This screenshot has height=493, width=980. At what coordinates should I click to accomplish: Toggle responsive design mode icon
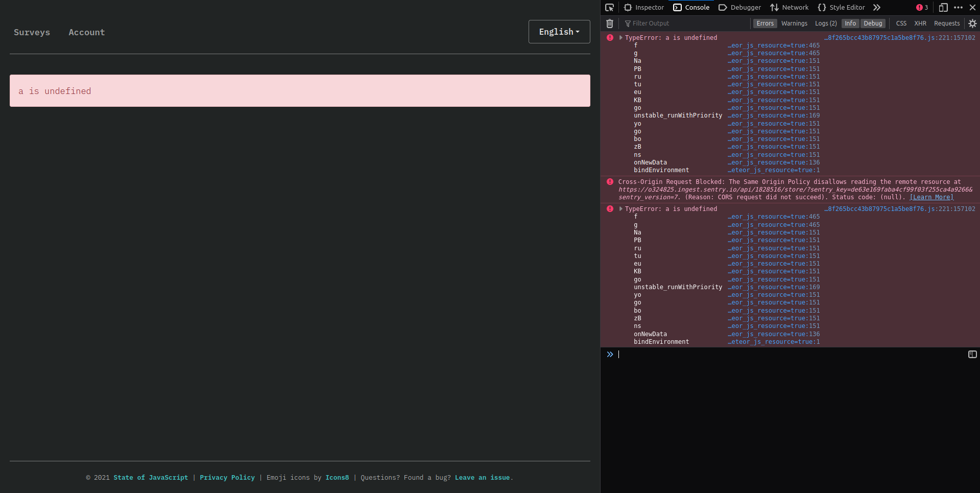click(943, 8)
